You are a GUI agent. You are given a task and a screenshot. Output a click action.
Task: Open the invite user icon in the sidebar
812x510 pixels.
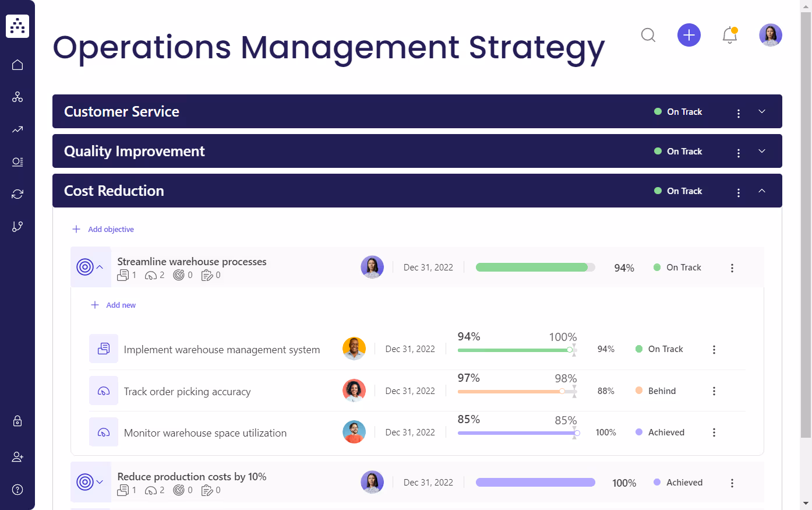(17, 456)
